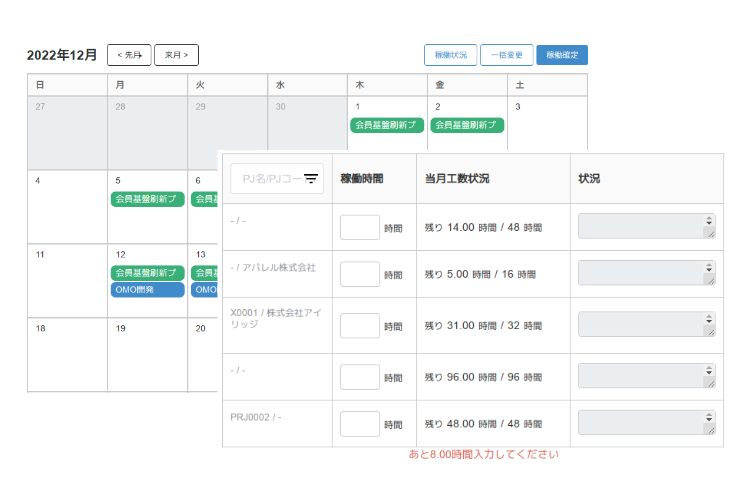The width and height of the screenshot is (753, 491).
Task: Click scroll arrows in 状況 box of 残り 96.00 row
Action: coord(709,370)
